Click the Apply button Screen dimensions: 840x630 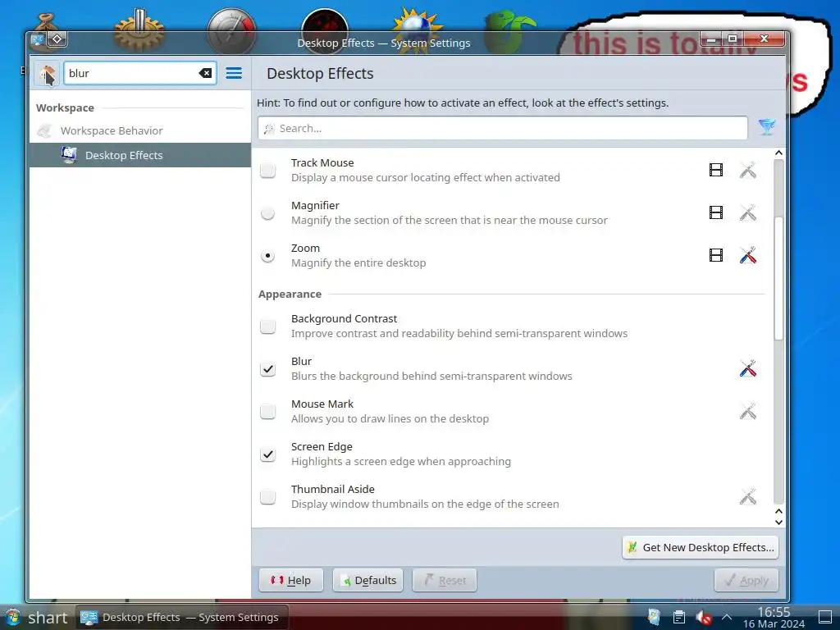click(746, 580)
